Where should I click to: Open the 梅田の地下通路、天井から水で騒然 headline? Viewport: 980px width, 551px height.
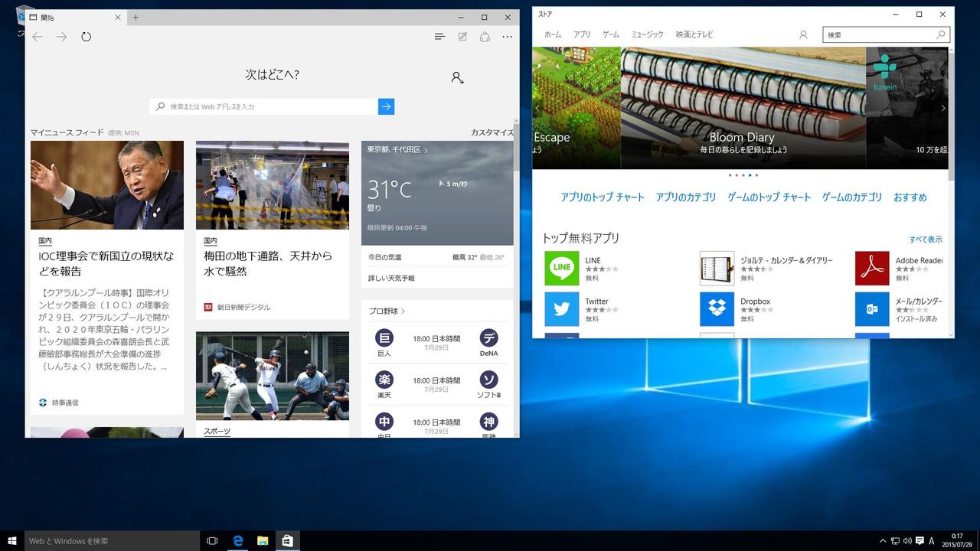click(x=268, y=263)
